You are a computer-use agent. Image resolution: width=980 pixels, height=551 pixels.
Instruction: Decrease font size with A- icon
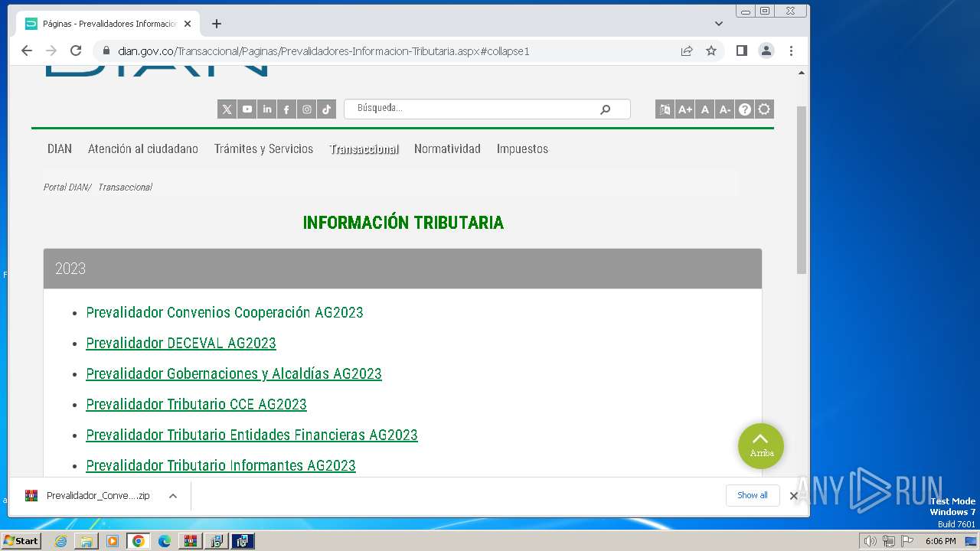[x=724, y=109]
